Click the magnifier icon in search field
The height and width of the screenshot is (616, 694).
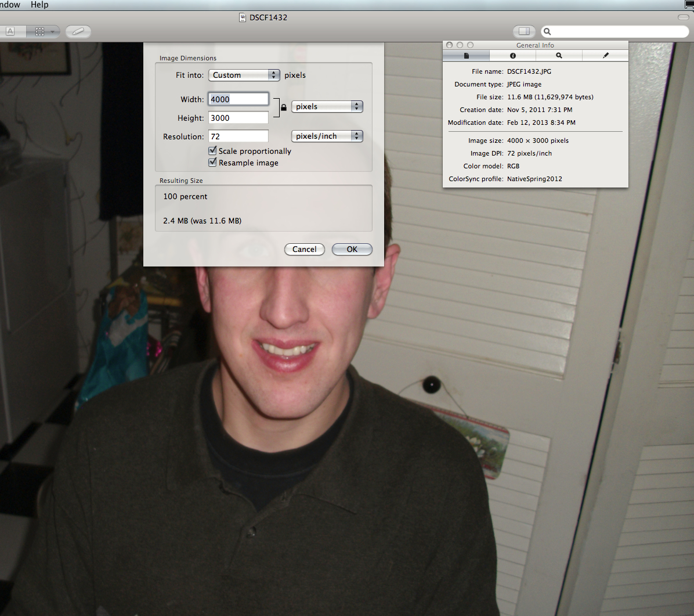(x=547, y=31)
